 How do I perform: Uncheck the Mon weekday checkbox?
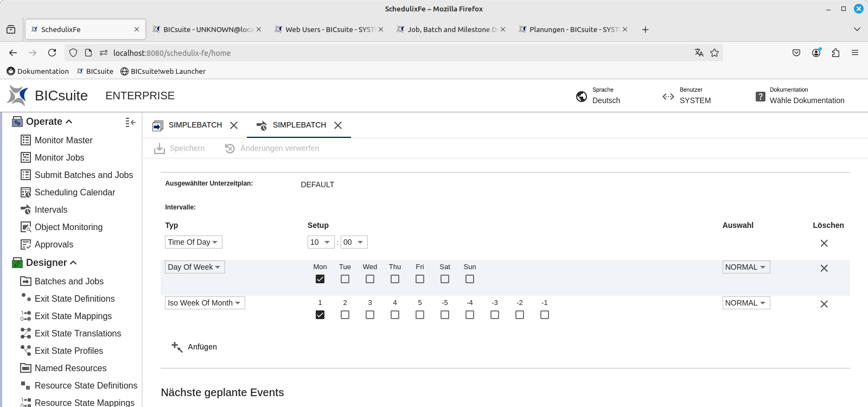click(x=320, y=279)
